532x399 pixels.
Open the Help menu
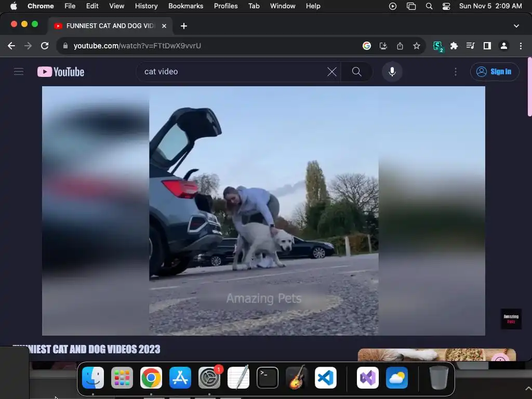[313, 6]
